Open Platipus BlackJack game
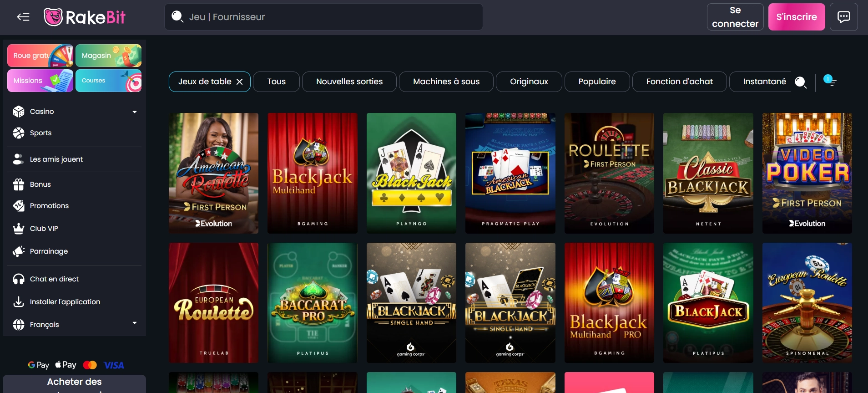Image resolution: width=868 pixels, height=393 pixels. (x=708, y=303)
